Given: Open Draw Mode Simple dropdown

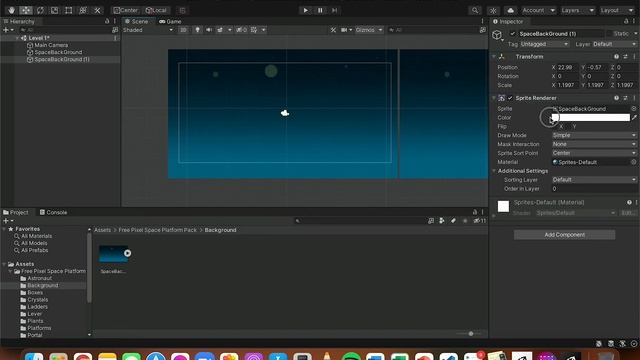Looking at the screenshot, I should click(594, 135).
